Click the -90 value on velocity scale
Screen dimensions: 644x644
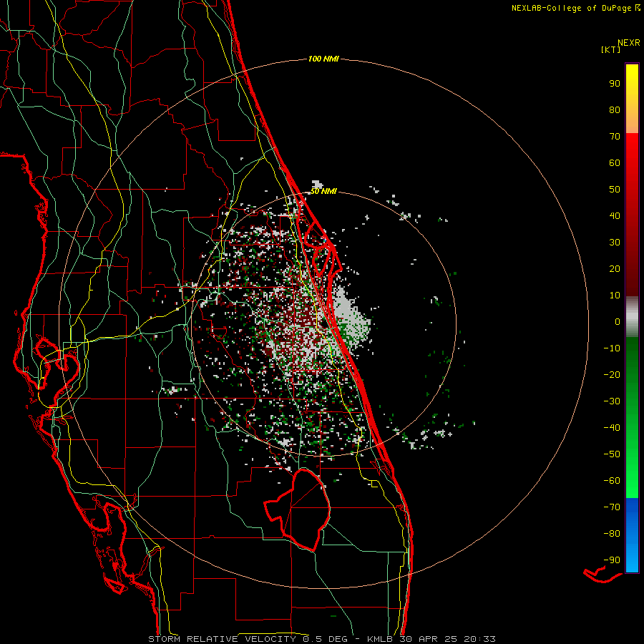(612, 560)
